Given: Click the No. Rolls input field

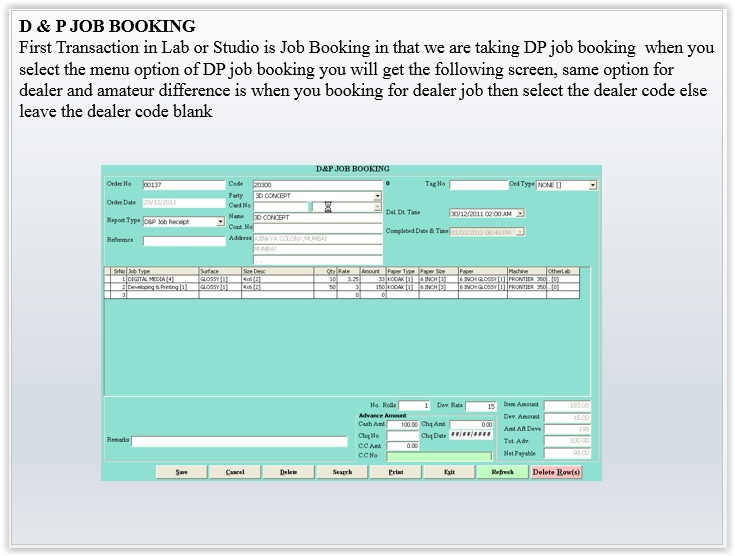Looking at the screenshot, I should pyautogui.click(x=414, y=406).
